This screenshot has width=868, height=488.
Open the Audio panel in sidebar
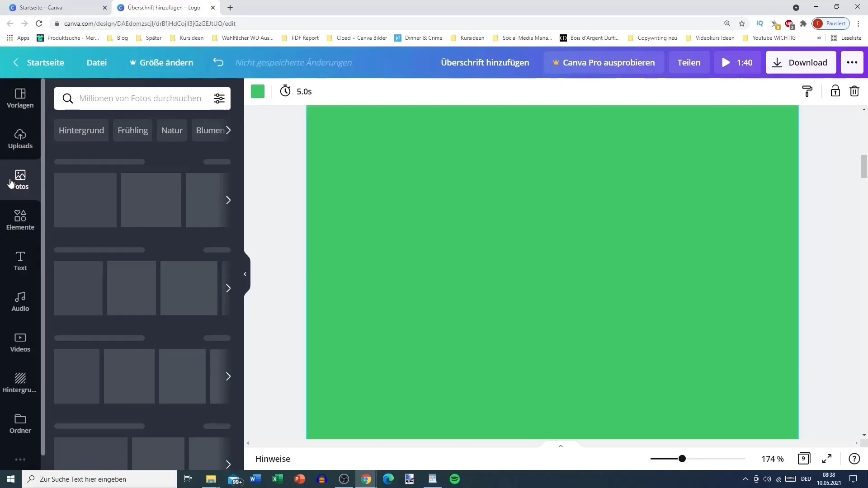click(x=20, y=301)
